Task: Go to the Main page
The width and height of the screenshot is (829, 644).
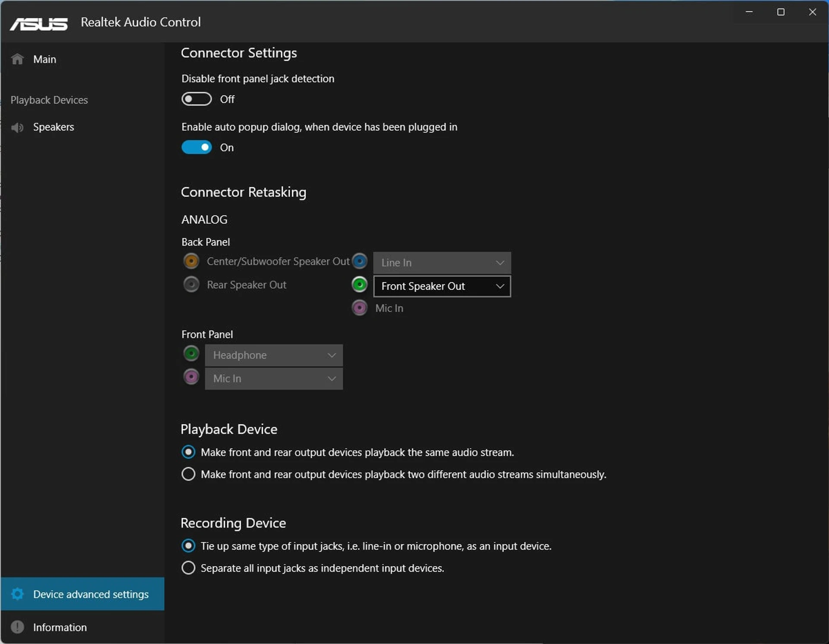Action: point(82,59)
